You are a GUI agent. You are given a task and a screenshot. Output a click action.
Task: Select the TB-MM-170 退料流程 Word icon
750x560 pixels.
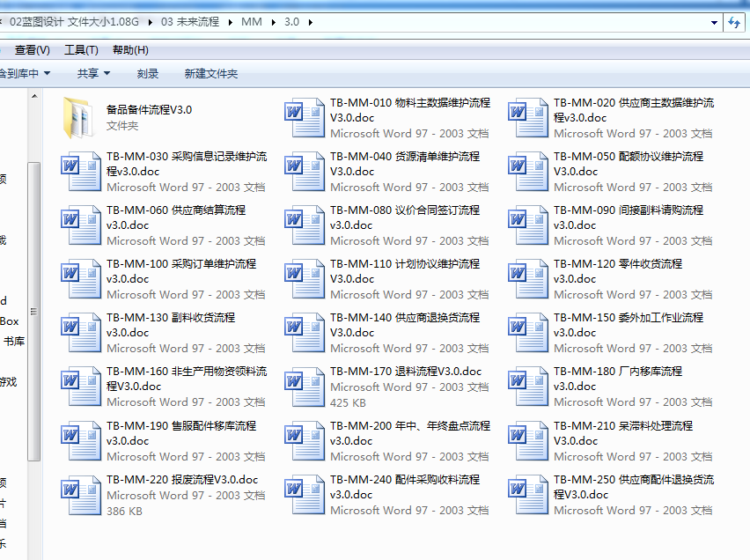click(305, 387)
